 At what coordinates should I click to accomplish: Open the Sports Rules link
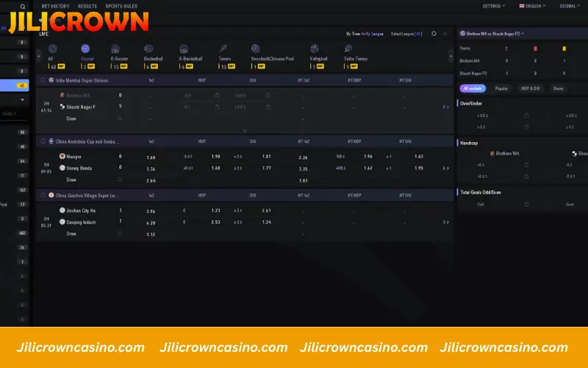tap(121, 6)
